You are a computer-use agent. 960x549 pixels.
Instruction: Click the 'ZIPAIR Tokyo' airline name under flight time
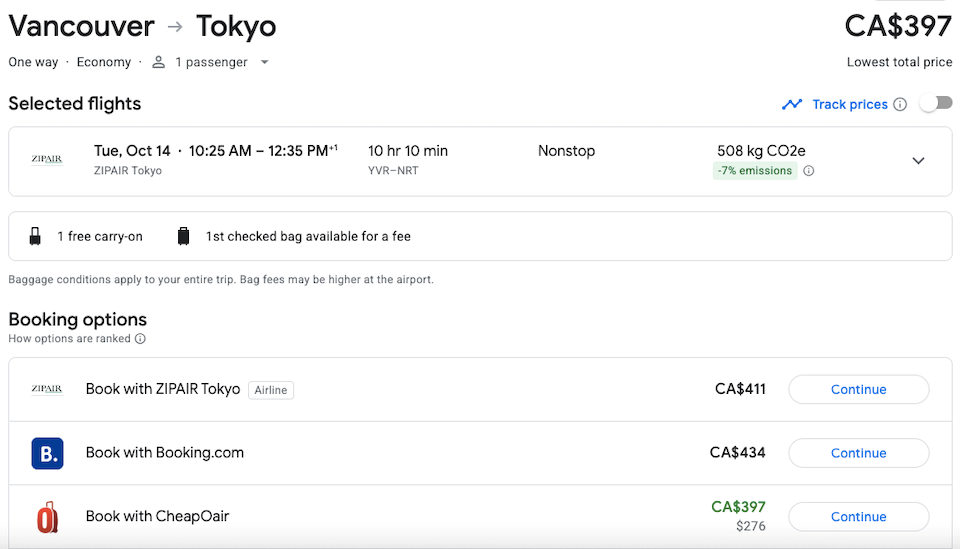tap(127, 171)
